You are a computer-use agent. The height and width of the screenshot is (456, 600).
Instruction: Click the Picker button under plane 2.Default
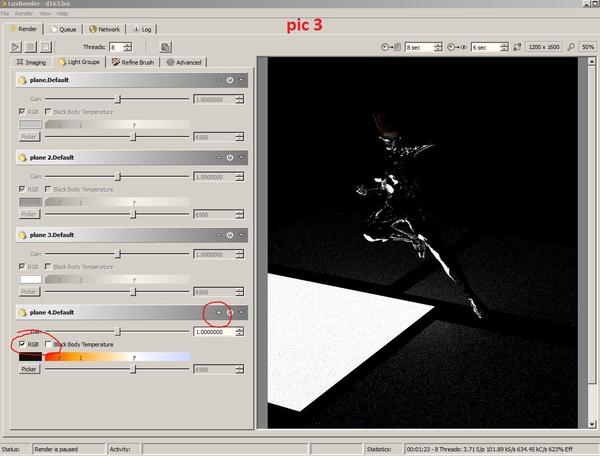[x=29, y=214]
